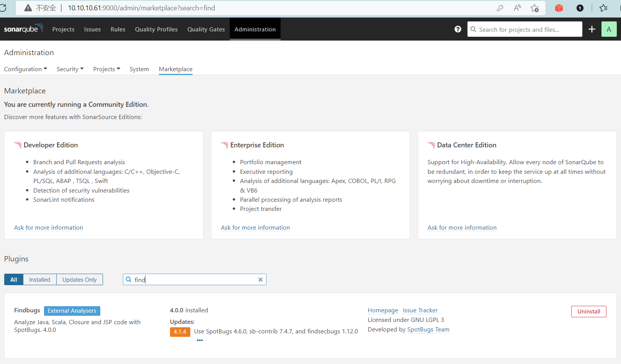Click the insecure site warning triangle icon
Viewport: 621px width, 364px height.
point(28,8)
